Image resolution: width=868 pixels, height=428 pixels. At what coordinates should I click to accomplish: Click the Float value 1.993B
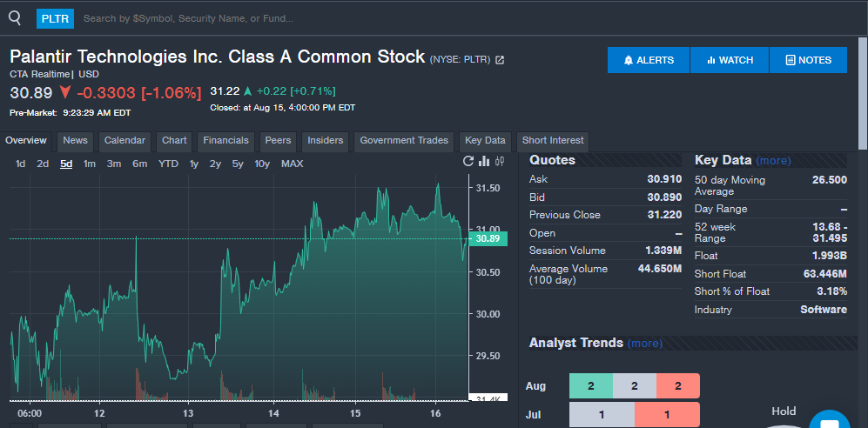829,256
